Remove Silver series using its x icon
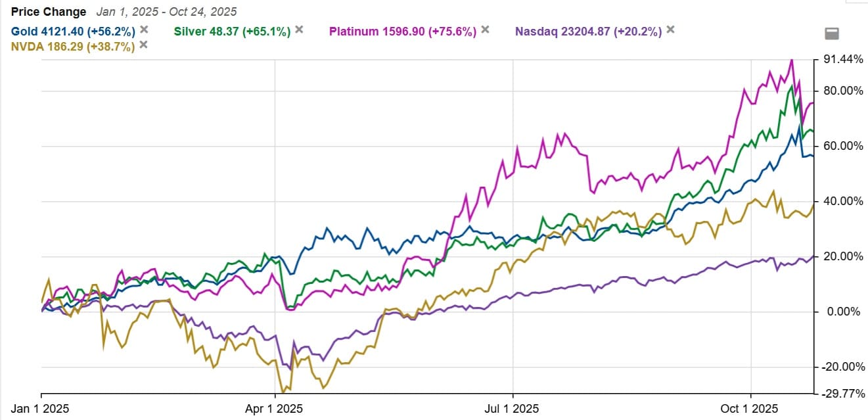868x420 pixels. [x=299, y=30]
